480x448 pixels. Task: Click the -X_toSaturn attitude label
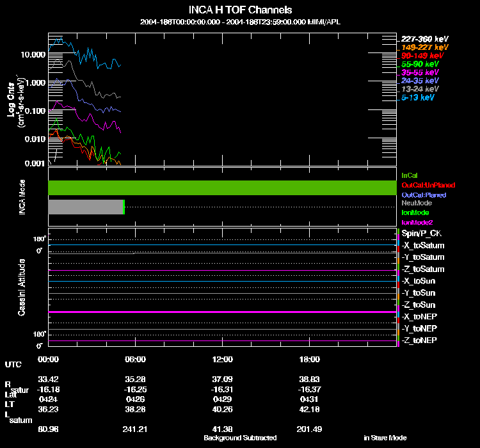(423, 246)
